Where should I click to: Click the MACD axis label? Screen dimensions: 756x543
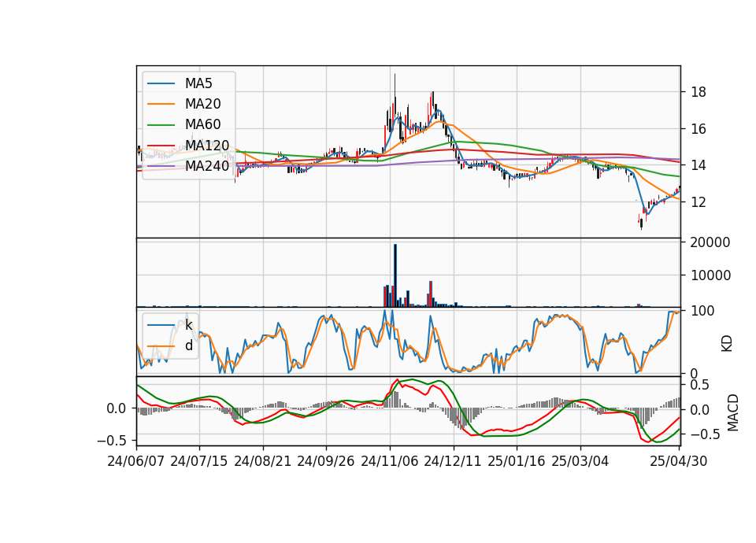click(732, 412)
